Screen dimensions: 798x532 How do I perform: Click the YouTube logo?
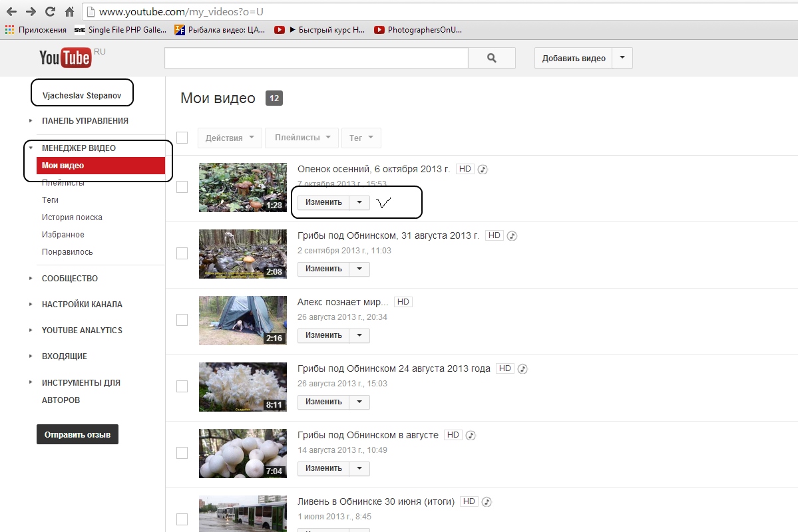[65, 58]
